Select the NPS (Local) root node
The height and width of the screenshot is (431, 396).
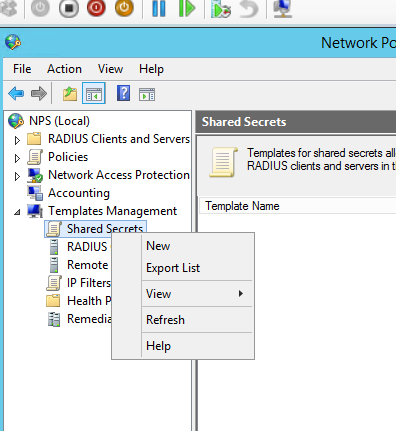[59, 121]
